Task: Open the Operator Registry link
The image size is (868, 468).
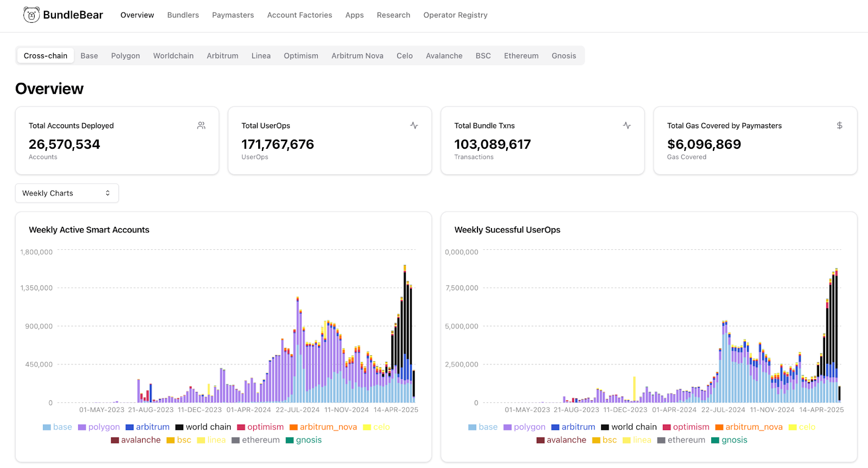Action: click(x=455, y=15)
